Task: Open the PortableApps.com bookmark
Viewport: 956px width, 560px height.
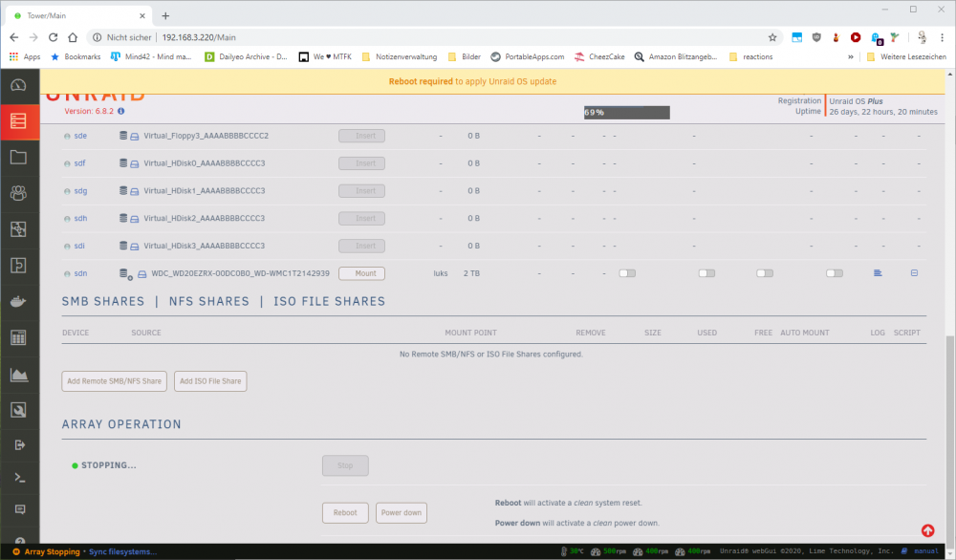Action: [528, 56]
